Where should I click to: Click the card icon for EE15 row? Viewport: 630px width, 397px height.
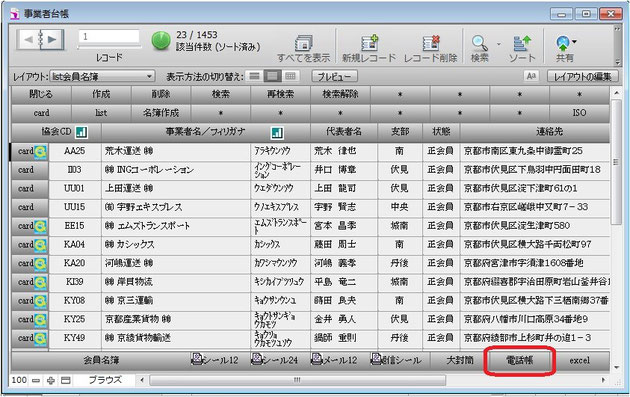click(x=40, y=227)
